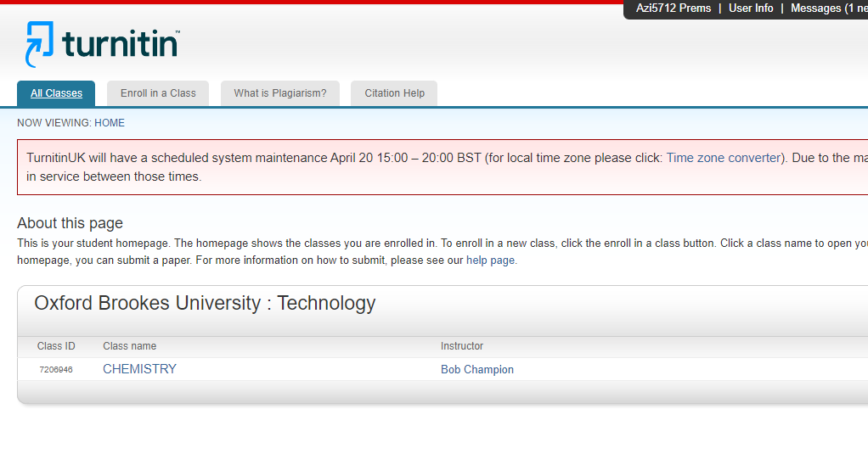Click the Turnitin logo
The width and height of the screenshot is (868, 476).
103,44
